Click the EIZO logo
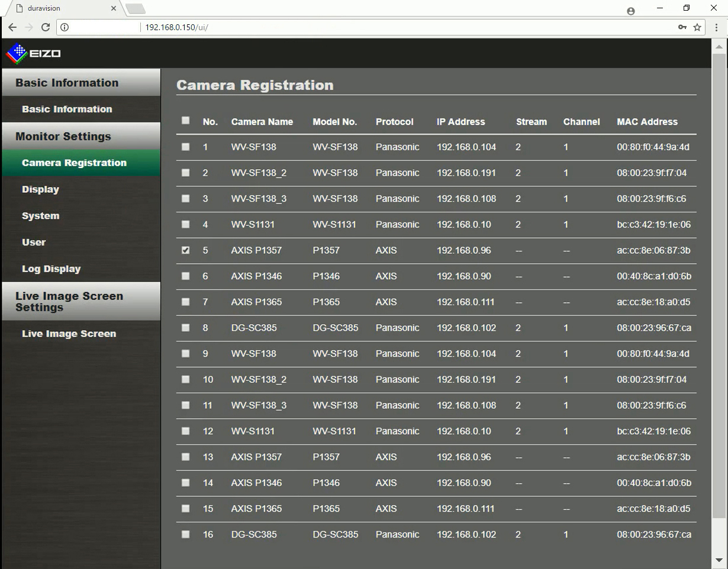 point(33,53)
